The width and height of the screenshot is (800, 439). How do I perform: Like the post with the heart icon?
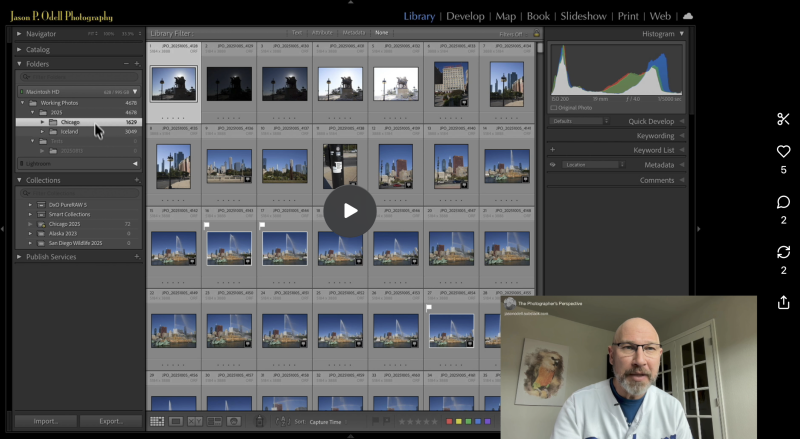point(783,151)
